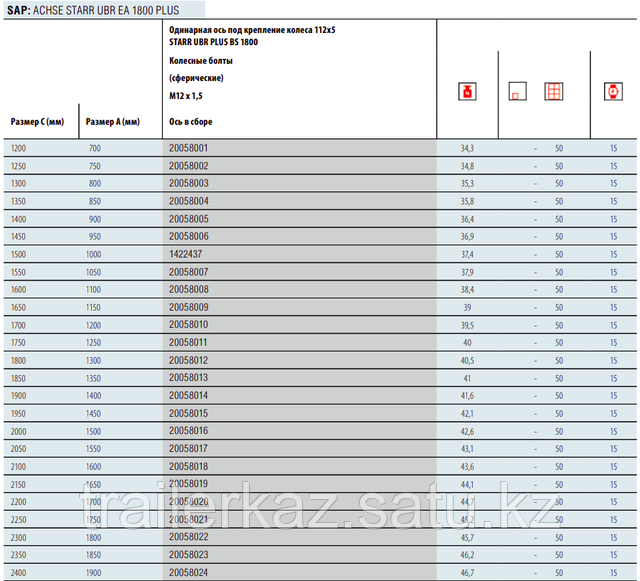
Task: Select part number 20058011
Action: tap(188, 342)
